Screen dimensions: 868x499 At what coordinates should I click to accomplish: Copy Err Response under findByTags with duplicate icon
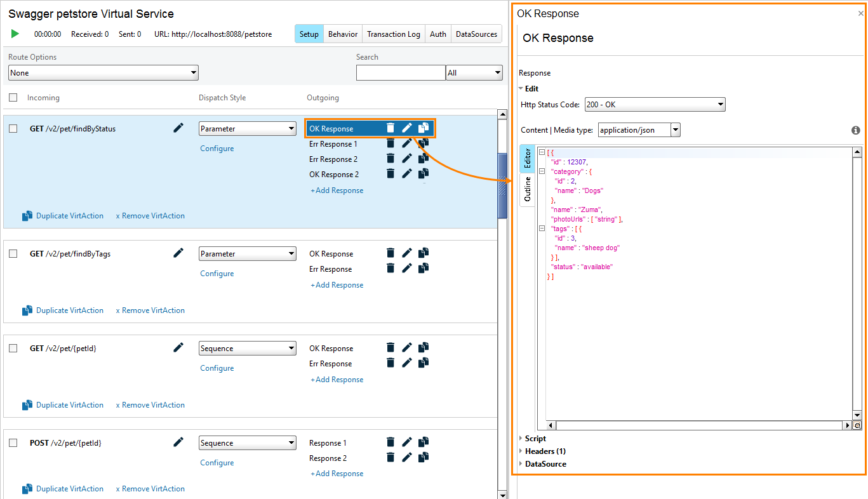423,268
